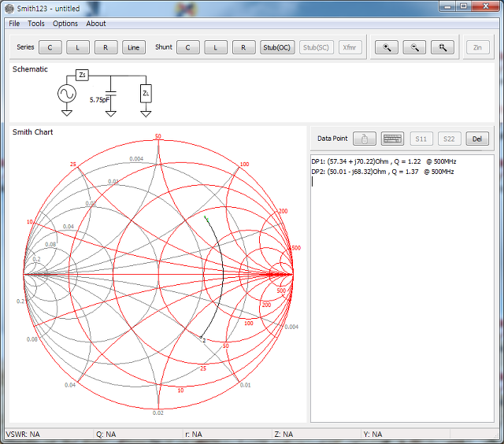Viewport: 504px width, 444px height.
Task: Click the Zin button
Action: click(x=478, y=47)
